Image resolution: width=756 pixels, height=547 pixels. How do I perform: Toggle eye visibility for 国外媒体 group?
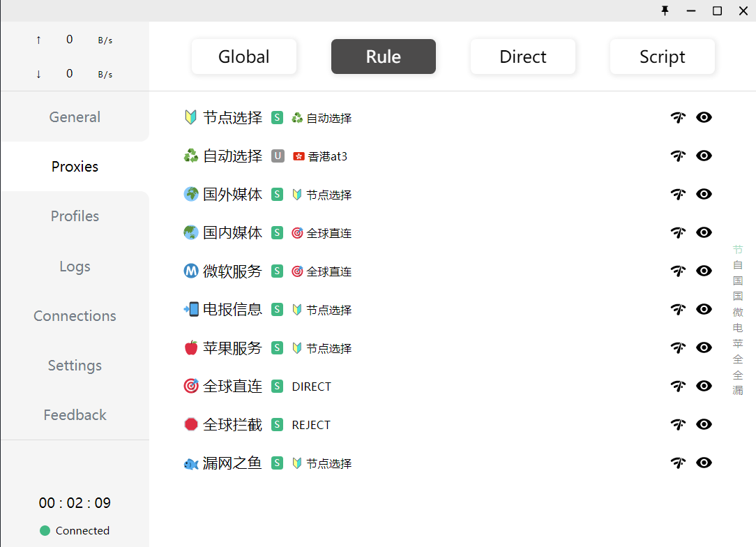click(x=704, y=194)
